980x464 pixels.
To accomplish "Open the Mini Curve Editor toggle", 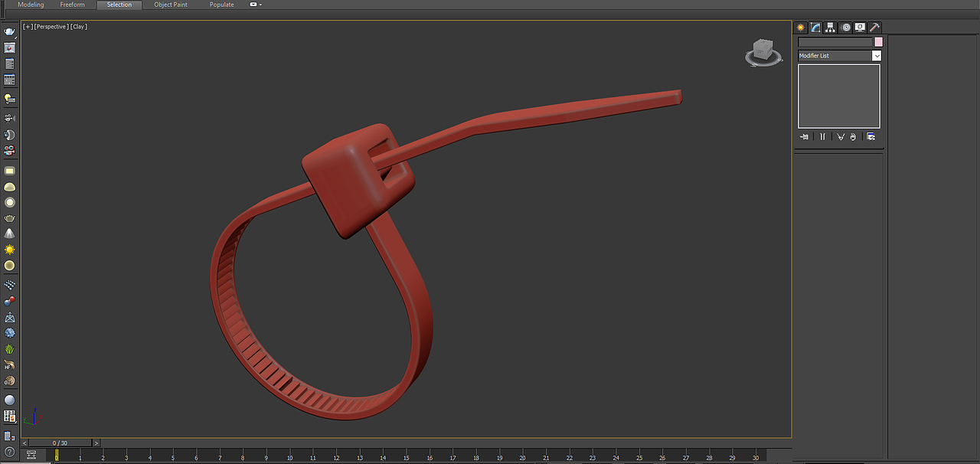I will point(31,455).
